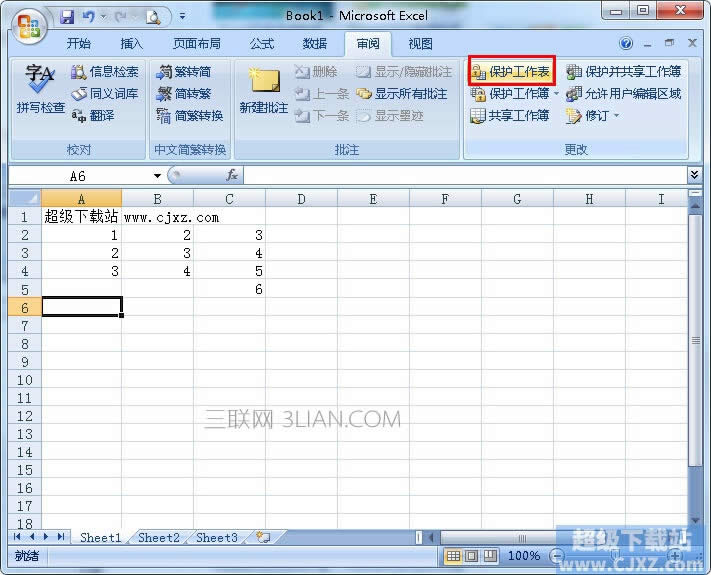Open the Sheet2 worksheet tab

(x=159, y=538)
